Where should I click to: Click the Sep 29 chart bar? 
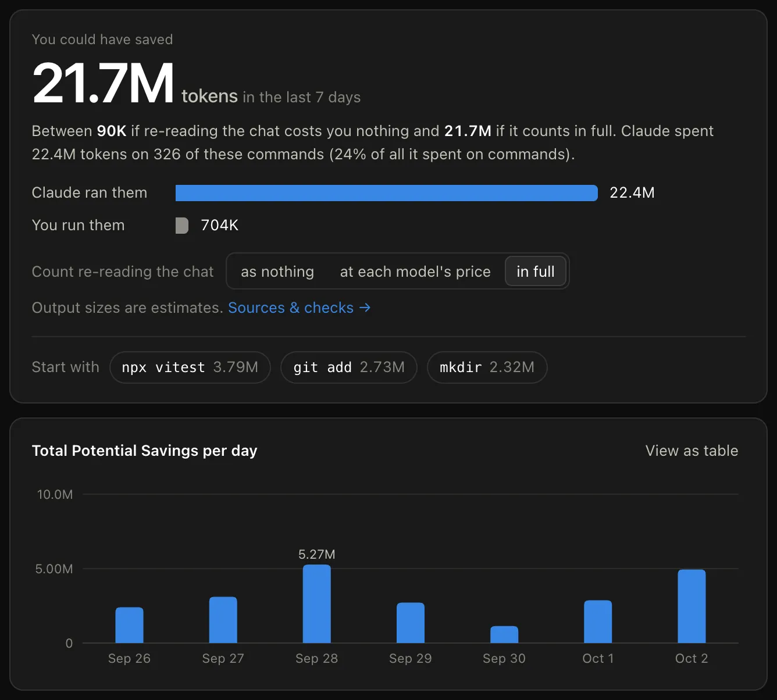pyautogui.click(x=411, y=623)
